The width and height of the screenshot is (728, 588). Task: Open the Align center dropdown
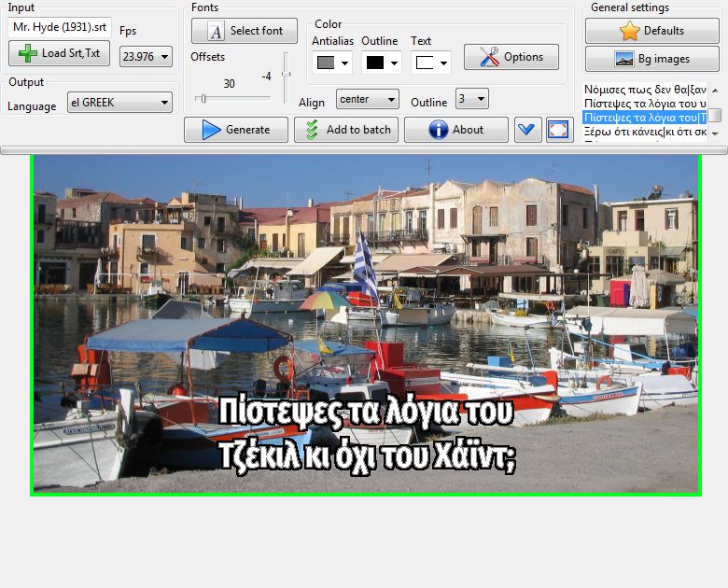[x=367, y=99]
